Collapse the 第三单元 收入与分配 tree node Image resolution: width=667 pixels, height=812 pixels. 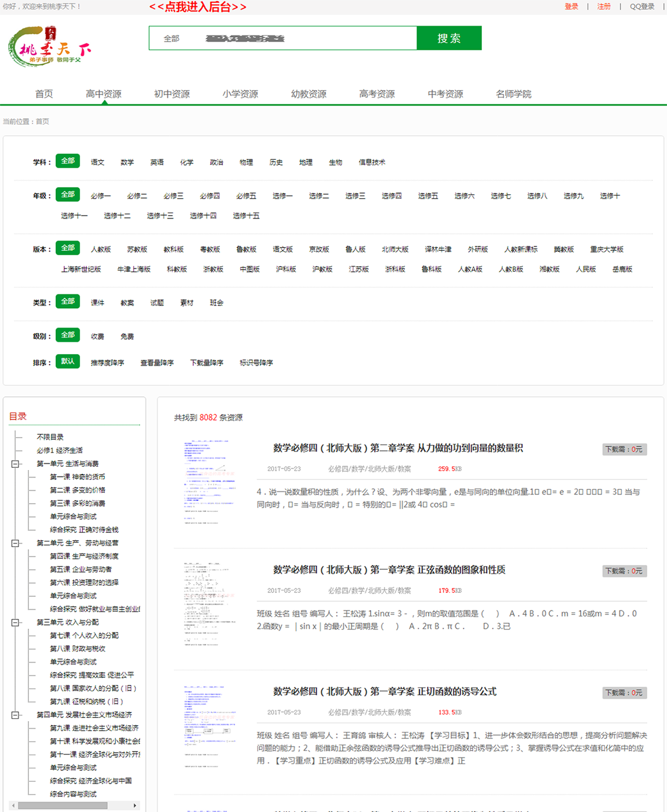15,622
